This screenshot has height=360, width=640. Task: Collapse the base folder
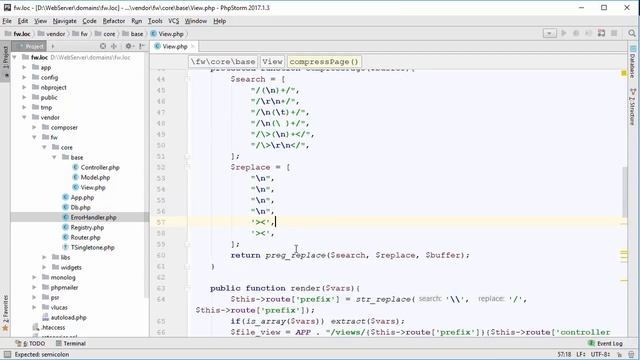pos(54,157)
